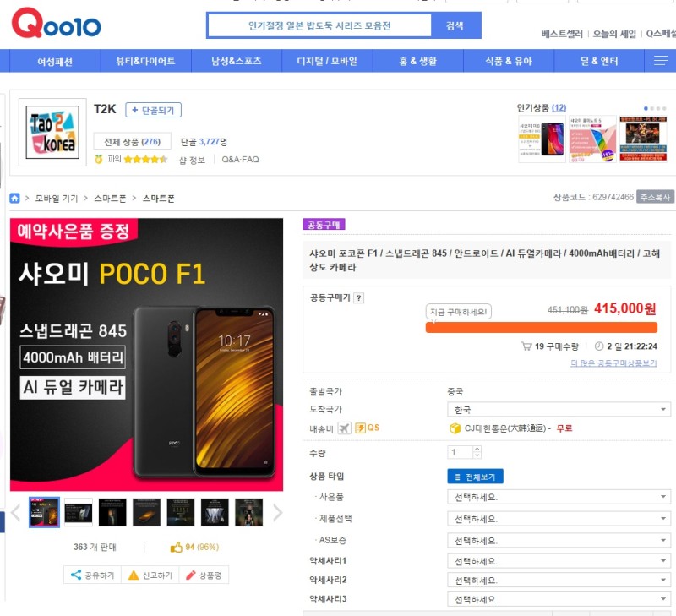Open the Qoo10 logo homepage

pyautogui.click(x=56, y=24)
